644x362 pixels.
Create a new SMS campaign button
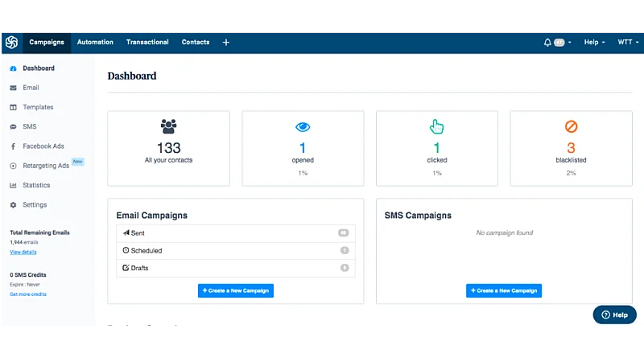point(504,290)
